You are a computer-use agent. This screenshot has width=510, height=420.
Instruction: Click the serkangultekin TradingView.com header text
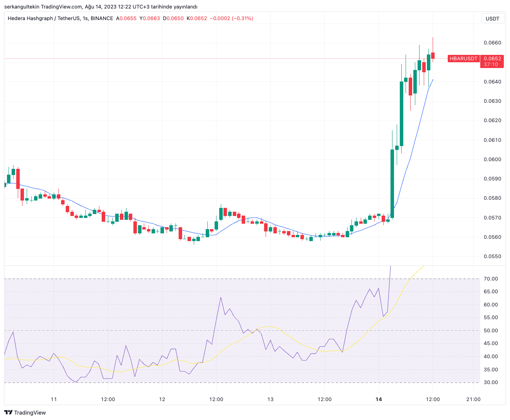point(43,7)
